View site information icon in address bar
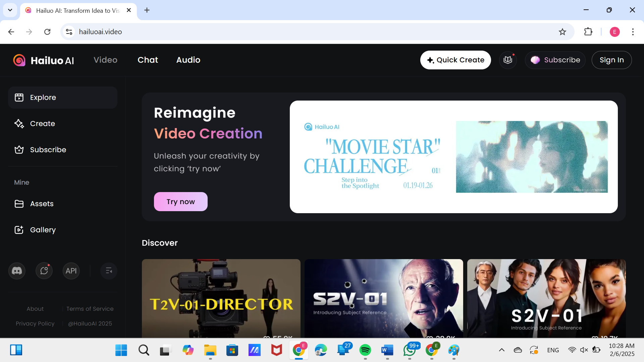Screen dimensions: 644x362 coord(69,32)
